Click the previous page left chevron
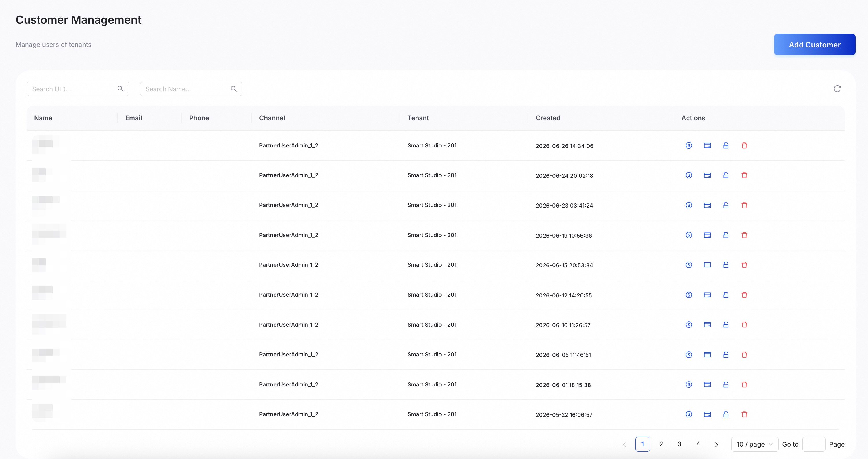The height and width of the screenshot is (459, 868). 624,445
